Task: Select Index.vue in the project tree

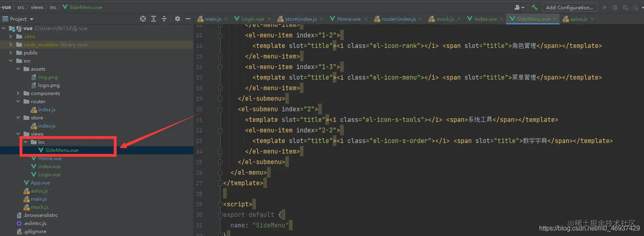Action: 49,166
